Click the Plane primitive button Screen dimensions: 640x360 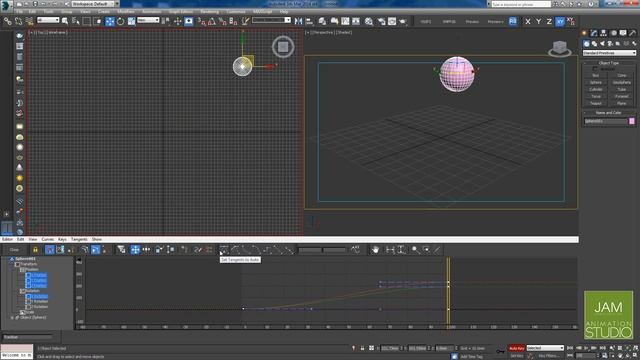pyautogui.click(x=622, y=103)
